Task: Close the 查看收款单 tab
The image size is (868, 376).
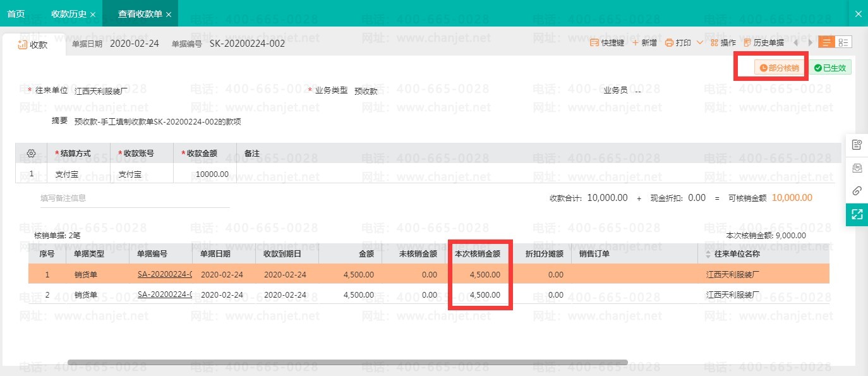Action: coord(169,14)
